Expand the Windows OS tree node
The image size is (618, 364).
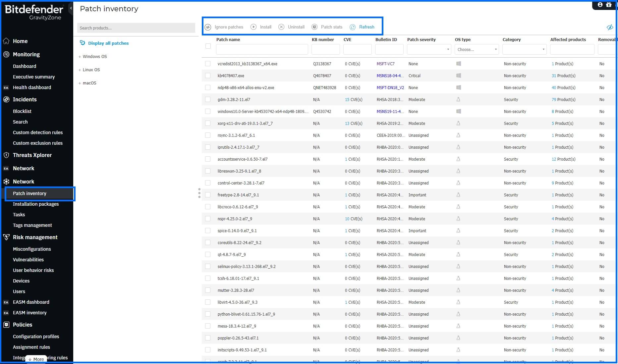[80, 57]
